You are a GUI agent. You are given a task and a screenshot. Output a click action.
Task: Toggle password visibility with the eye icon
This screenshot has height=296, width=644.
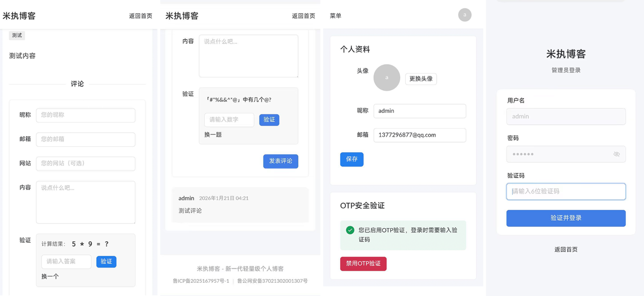[617, 154]
